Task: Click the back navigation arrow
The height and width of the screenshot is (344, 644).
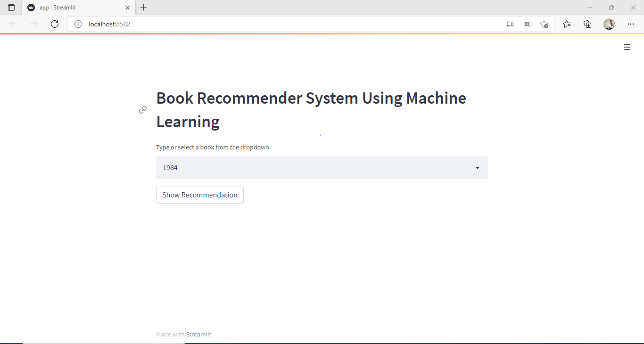Action: (x=13, y=24)
